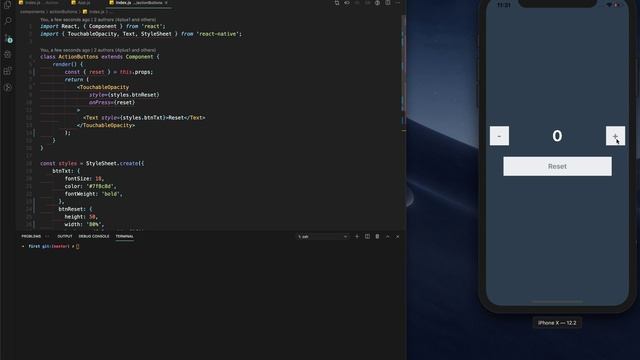Screen dimensions: 640x360
Task: Click the components breadcrumb segment
Action: (x=33, y=12)
